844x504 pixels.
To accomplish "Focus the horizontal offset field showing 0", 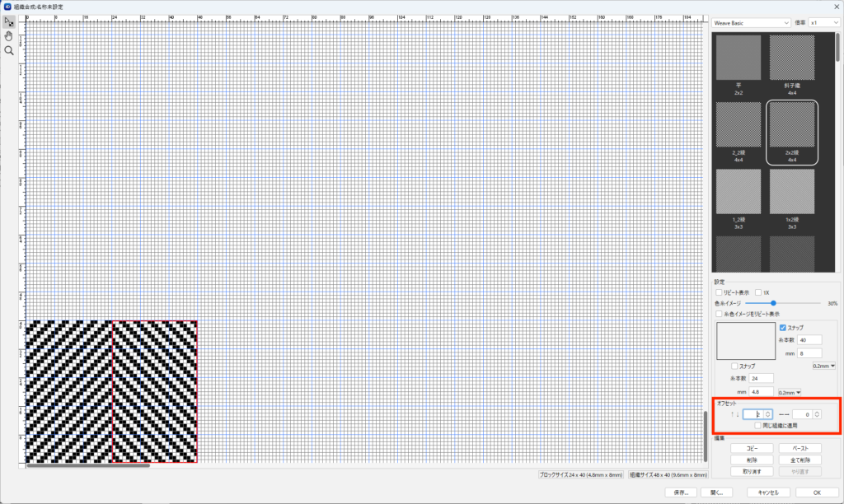I will tap(803, 414).
